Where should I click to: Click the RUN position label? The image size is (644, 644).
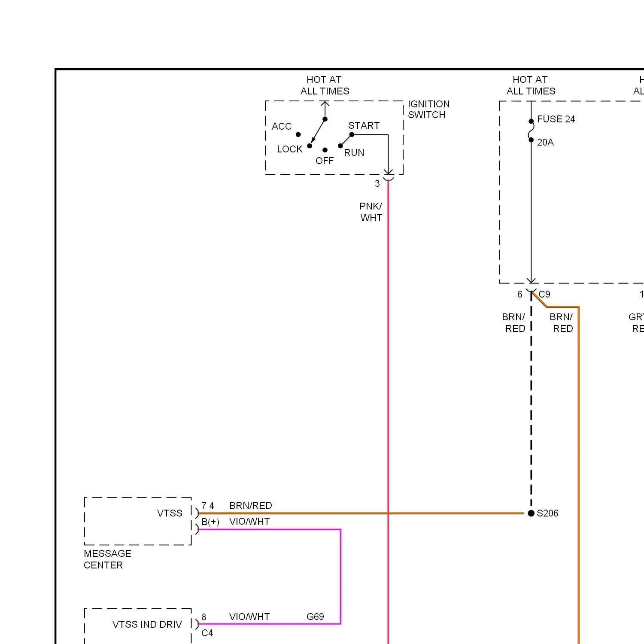354,152
